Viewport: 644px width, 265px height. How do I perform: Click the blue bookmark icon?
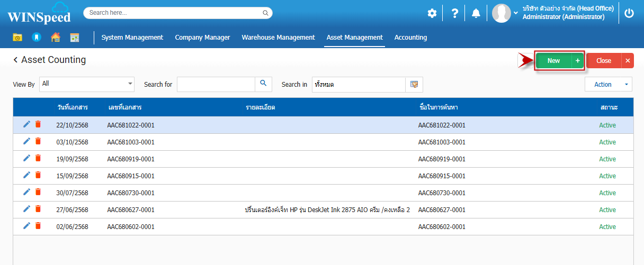[x=36, y=38]
